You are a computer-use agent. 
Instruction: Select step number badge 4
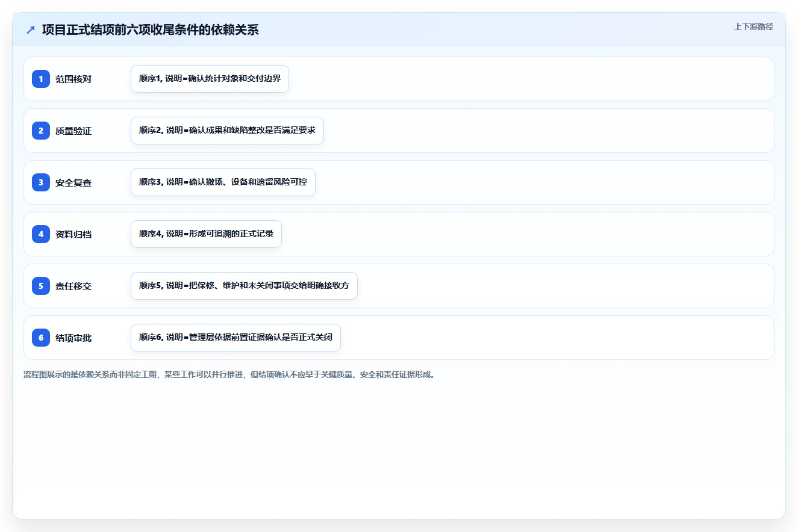tap(41, 234)
